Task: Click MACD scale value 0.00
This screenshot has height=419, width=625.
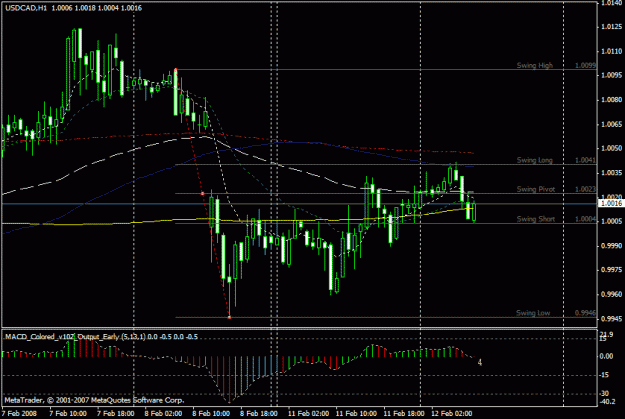Action: point(606,356)
